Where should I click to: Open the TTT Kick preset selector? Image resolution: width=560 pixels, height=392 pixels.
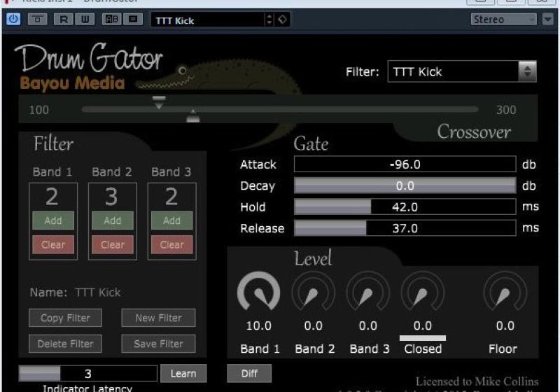point(209,20)
